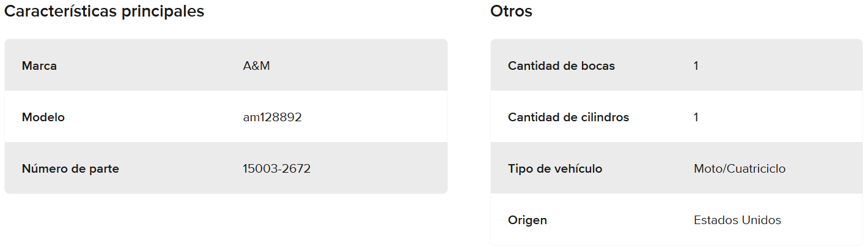Click the Cantidad de cilindros value 1

[x=696, y=118]
